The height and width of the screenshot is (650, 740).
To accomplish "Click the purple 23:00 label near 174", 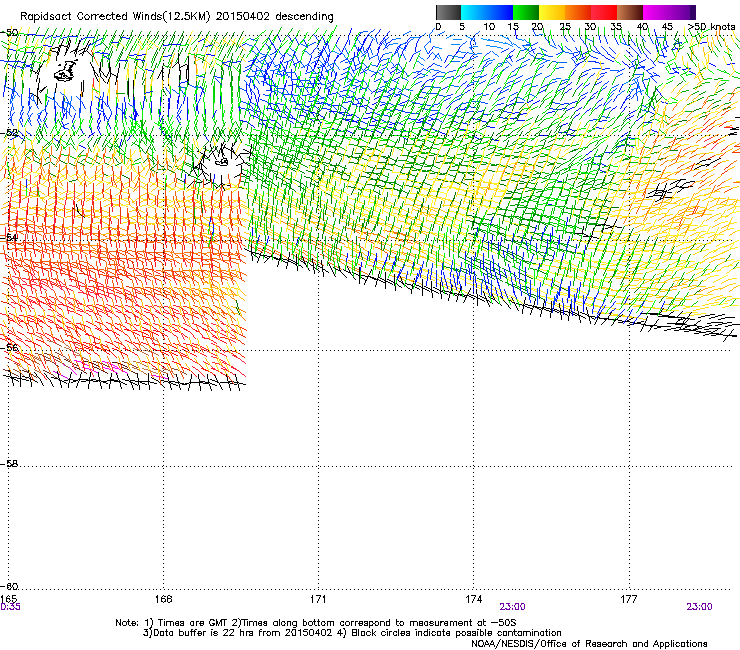I will tap(512, 607).
